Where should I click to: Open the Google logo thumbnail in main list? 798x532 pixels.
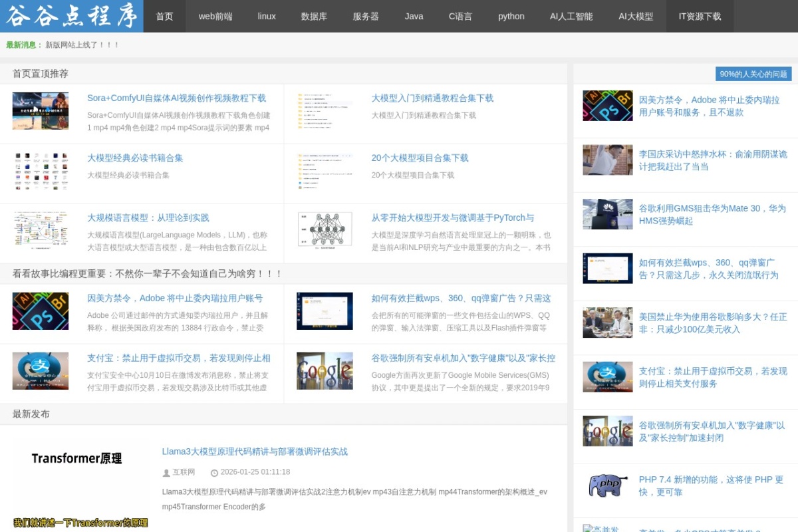[325, 371]
